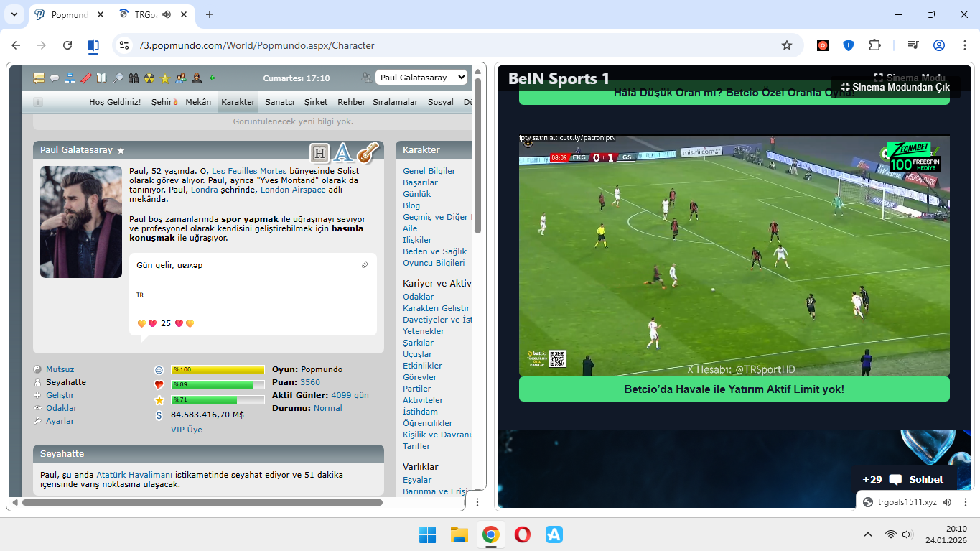Open the tab search chevron in Chrome
This screenshot has height=551, width=980.
(14, 14)
